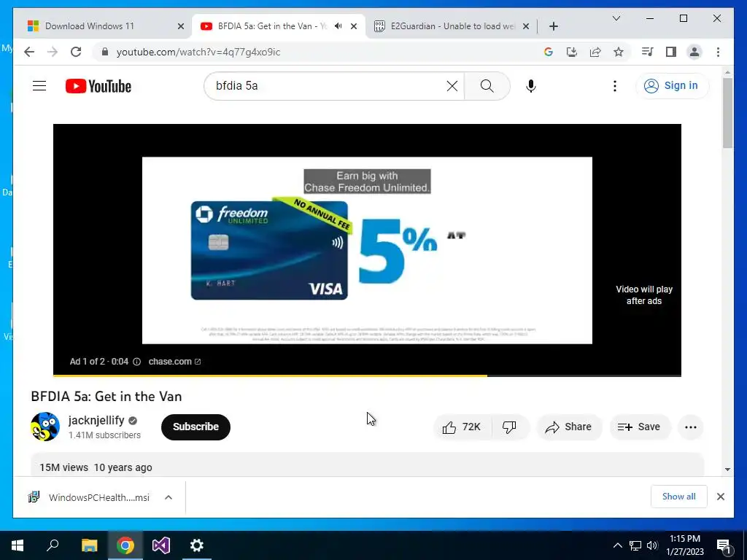The width and height of the screenshot is (747, 560).
Task: Clear the search box text
Action: (452, 86)
